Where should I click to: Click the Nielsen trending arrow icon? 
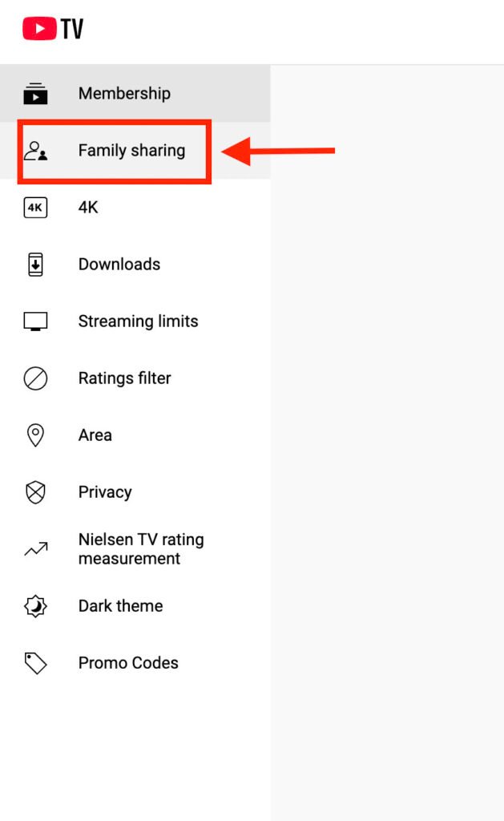(35, 549)
